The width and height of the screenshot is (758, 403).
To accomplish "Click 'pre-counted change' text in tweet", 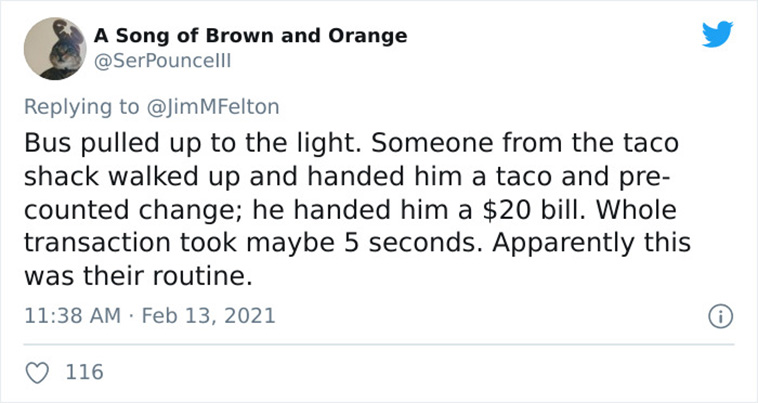I will 347,193.
